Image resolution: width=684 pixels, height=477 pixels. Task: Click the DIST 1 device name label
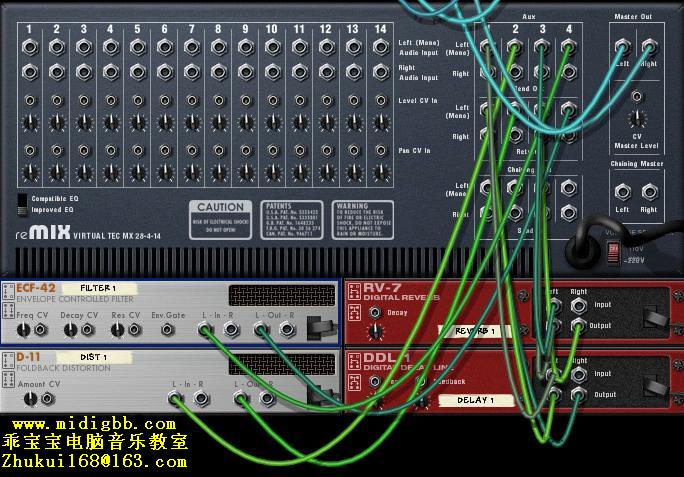(x=94, y=357)
